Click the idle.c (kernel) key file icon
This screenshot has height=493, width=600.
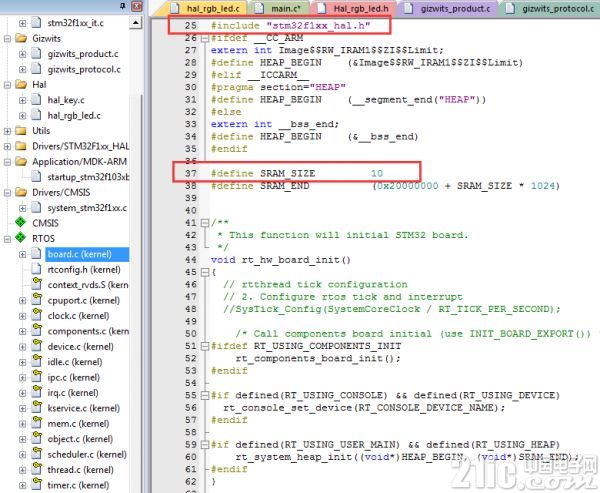(37, 361)
